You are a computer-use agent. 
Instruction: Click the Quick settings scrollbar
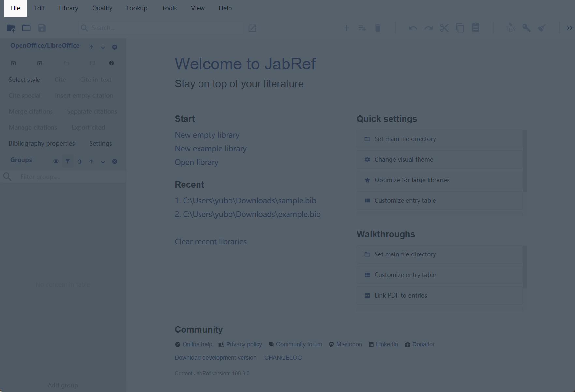[x=525, y=161]
